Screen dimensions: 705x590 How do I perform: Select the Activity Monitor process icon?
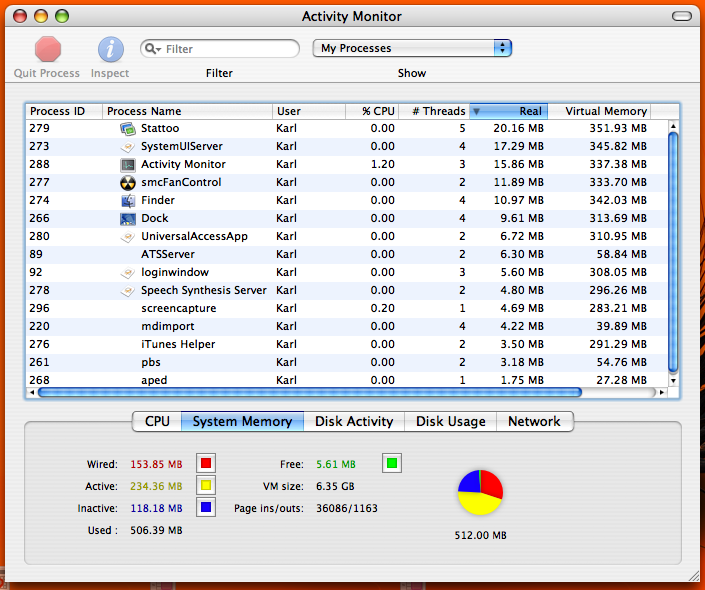128,165
